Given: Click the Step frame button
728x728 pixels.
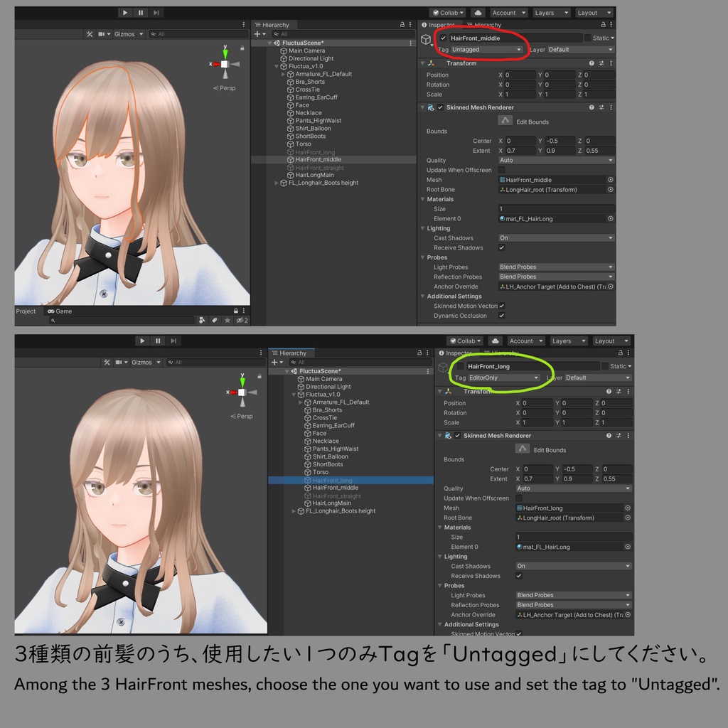Looking at the screenshot, I should [156, 12].
